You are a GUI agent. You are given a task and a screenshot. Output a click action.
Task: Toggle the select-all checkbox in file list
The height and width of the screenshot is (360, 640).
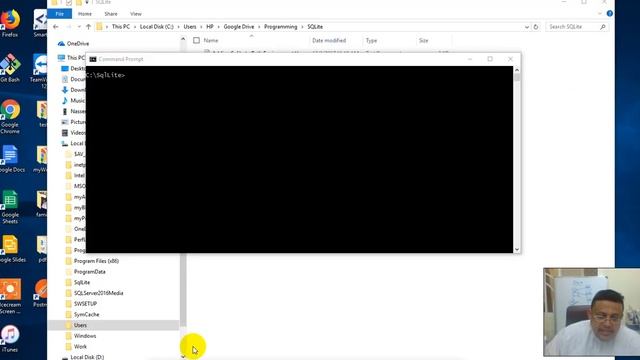coord(196,40)
